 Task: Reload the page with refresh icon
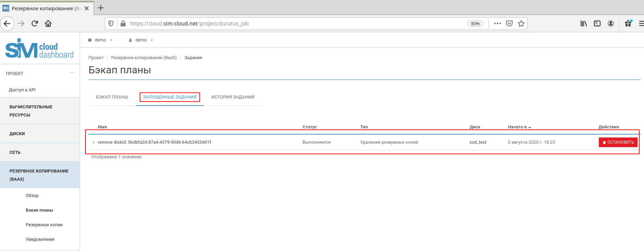pyautogui.click(x=35, y=23)
